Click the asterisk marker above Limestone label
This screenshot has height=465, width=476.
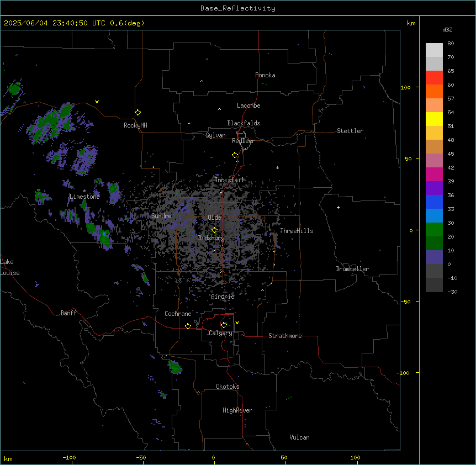84,191
